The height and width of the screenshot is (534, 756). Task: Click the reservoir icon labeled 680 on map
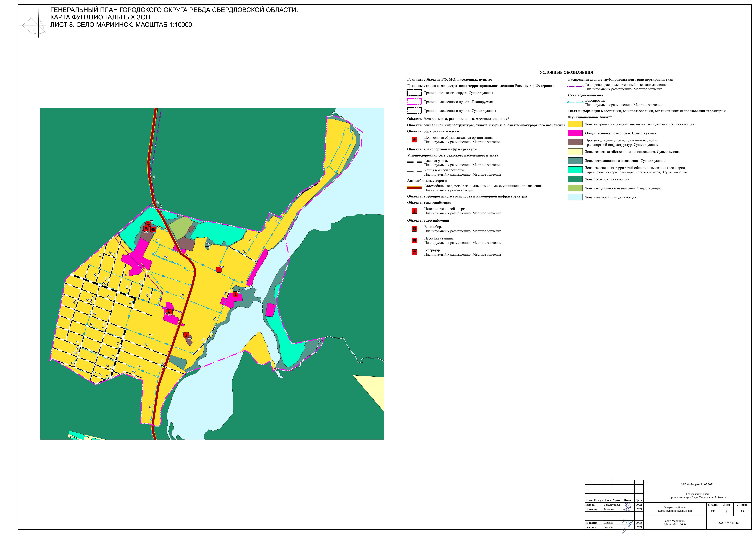coord(148,224)
